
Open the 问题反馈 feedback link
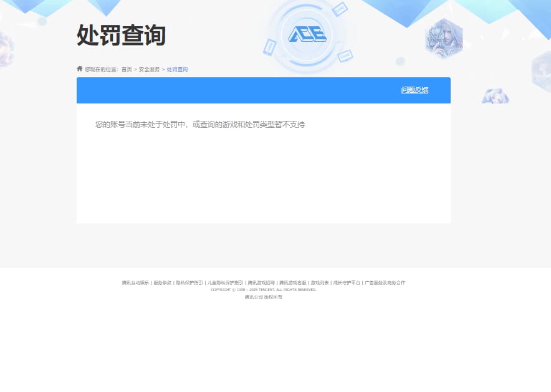pyautogui.click(x=414, y=89)
